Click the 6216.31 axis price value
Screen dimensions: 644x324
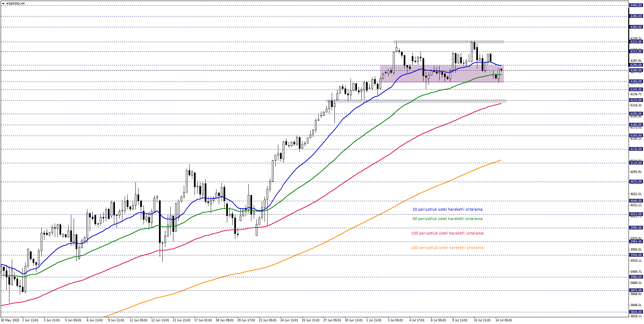[636, 105]
